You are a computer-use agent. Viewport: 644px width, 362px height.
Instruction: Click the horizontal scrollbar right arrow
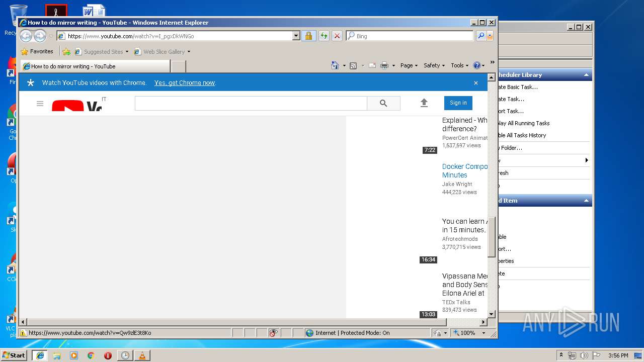(x=484, y=322)
